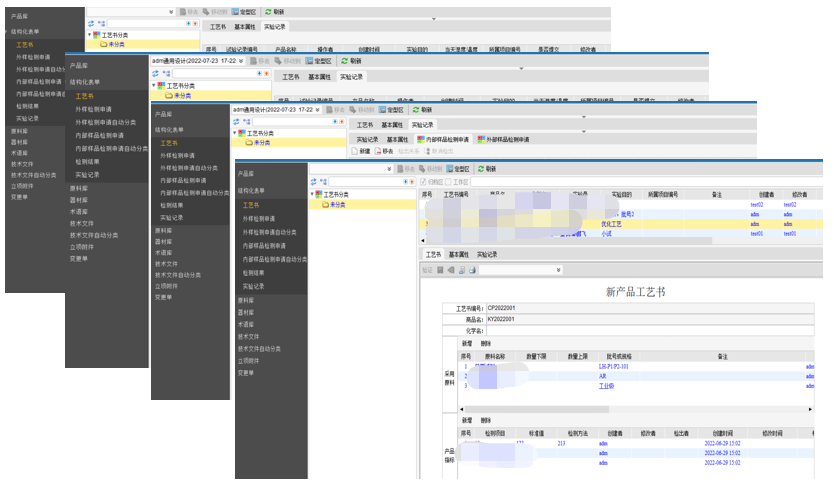The height and width of the screenshot is (499, 834).
Task: Toggle the 归档区 checkbox
Action: point(424,182)
